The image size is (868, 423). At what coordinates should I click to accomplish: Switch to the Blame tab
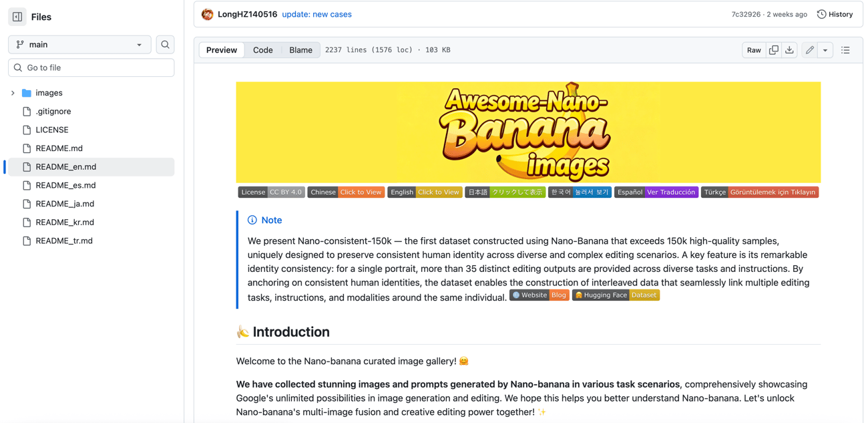(300, 49)
